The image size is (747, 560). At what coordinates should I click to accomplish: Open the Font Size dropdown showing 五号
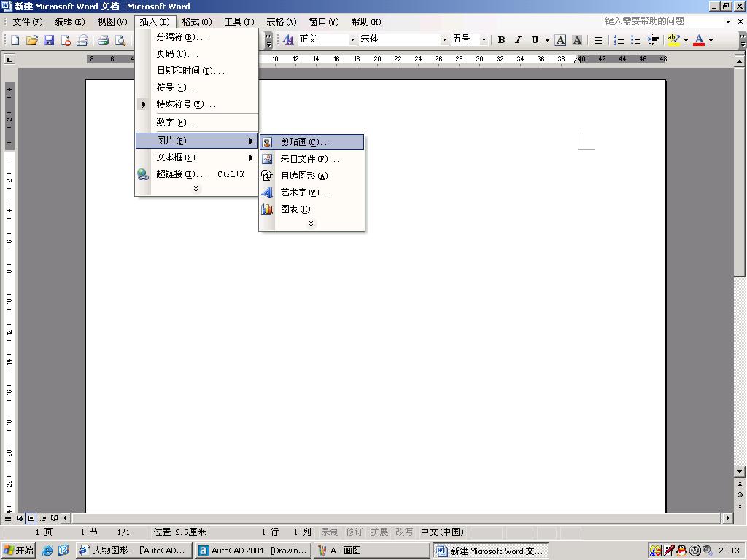pos(484,40)
